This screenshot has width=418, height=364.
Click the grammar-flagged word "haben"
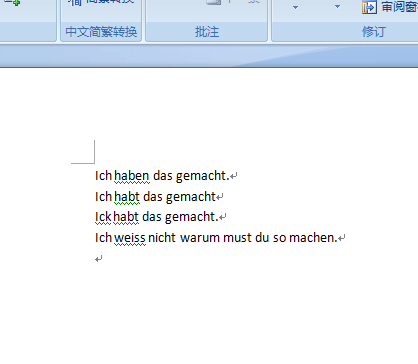[x=132, y=176]
